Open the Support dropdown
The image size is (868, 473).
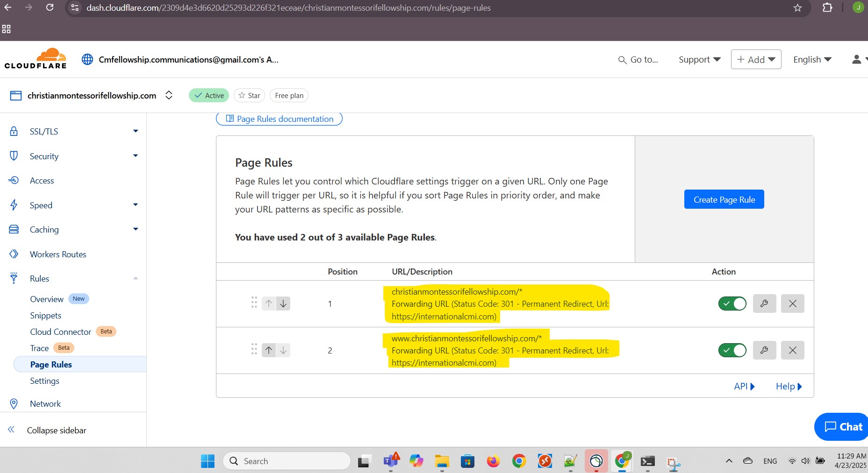[x=699, y=60]
